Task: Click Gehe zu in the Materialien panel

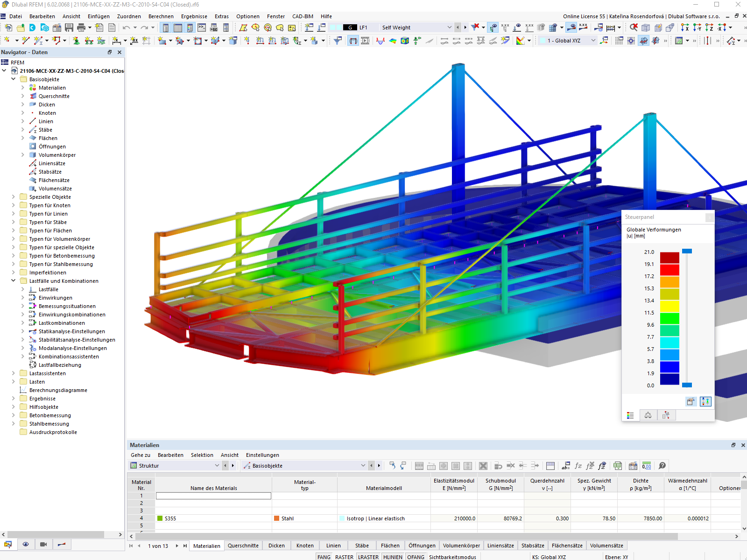Action: point(140,455)
